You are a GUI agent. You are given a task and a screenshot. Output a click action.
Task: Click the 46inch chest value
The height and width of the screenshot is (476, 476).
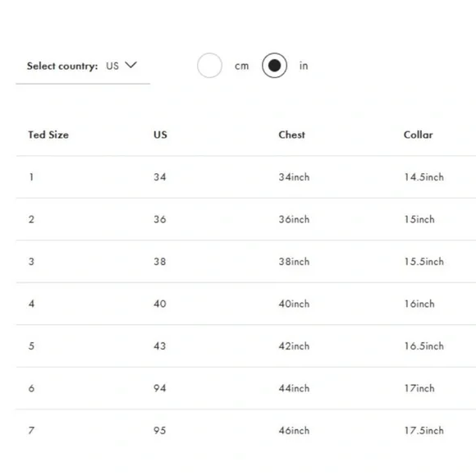click(x=294, y=430)
